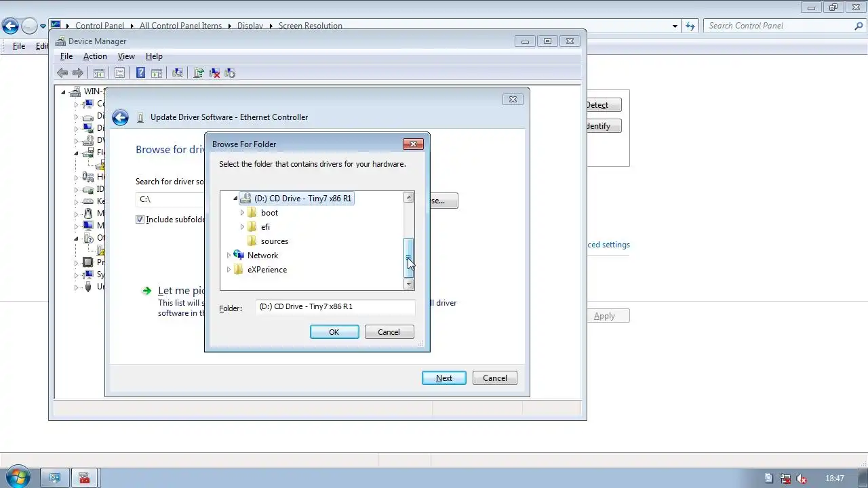The height and width of the screenshot is (488, 868).
Task: Toggle the Include subfolders checkbox
Action: pos(140,220)
